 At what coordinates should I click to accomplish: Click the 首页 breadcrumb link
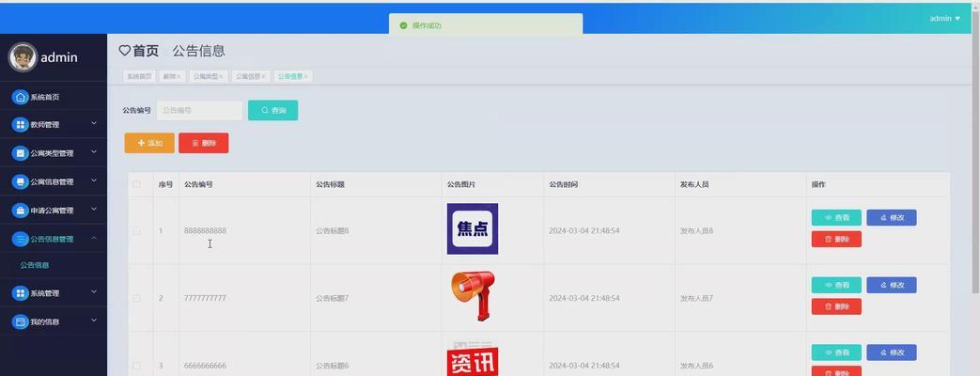(x=146, y=51)
